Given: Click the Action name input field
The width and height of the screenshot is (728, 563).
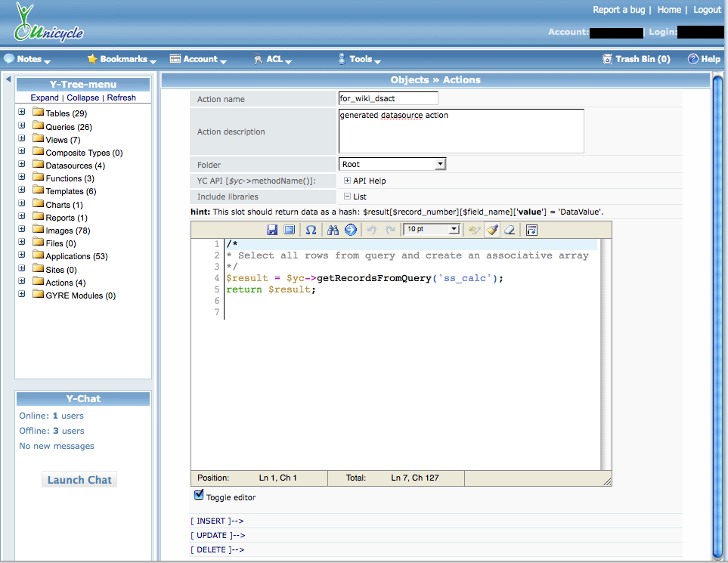Looking at the screenshot, I should tap(388, 98).
